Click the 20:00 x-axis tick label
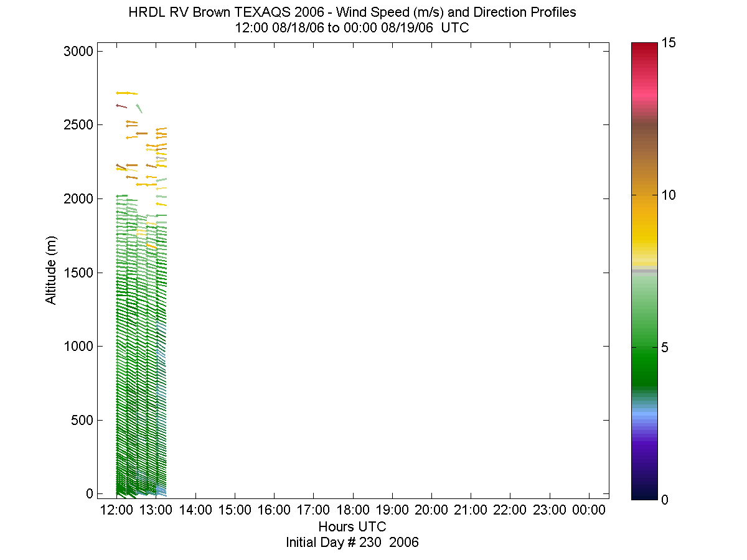The image size is (747, 560). click(x=431, y=510)
